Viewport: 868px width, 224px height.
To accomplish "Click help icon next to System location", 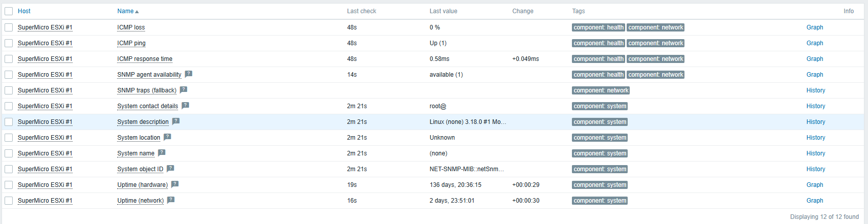I will 167,137.
